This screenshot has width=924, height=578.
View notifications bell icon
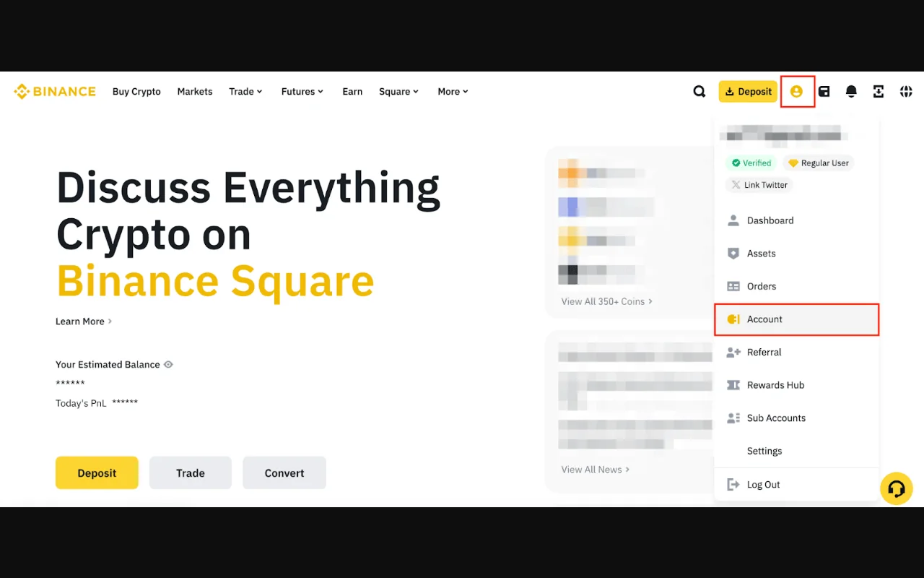point(851,91)
